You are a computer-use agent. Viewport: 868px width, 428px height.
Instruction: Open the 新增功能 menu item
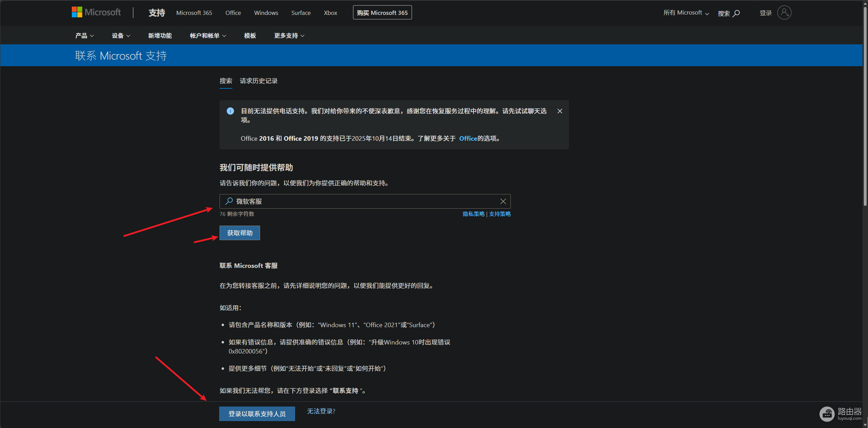160,36
